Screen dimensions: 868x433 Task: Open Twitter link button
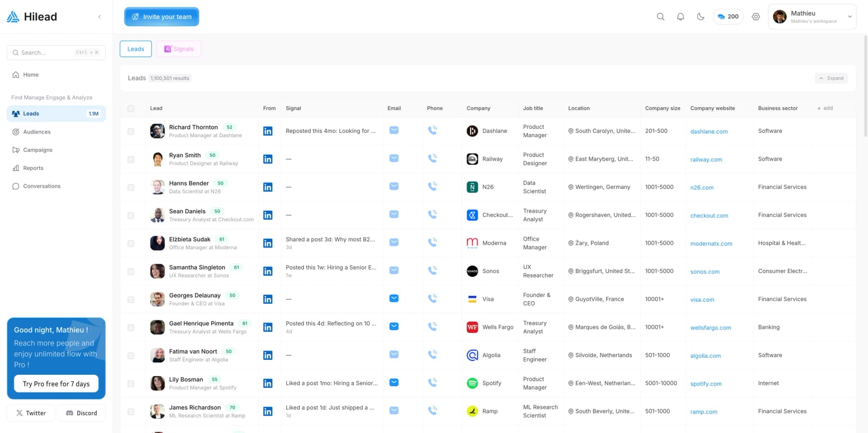31,413
